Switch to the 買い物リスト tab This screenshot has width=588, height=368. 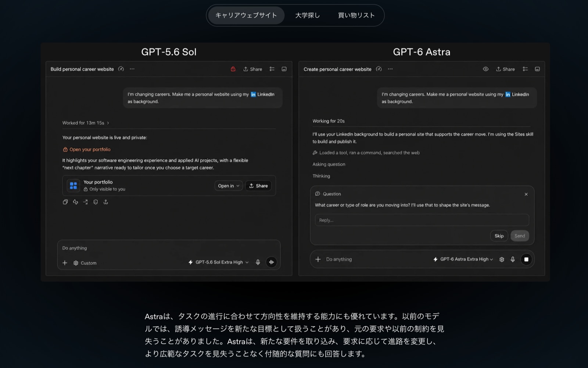click(x=356, y=15)
